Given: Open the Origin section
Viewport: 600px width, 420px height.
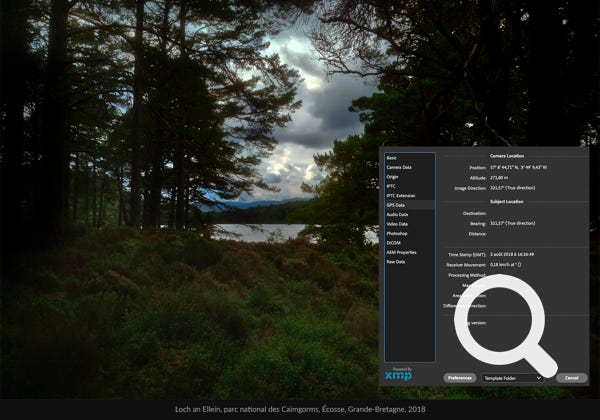Looking at the screenshot, I should 393,176.
